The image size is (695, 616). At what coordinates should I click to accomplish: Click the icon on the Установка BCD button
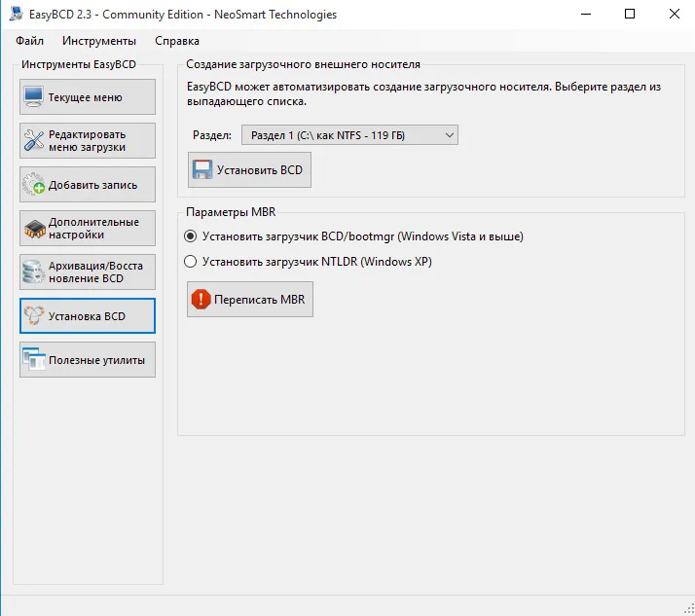(x=34, y=315)
